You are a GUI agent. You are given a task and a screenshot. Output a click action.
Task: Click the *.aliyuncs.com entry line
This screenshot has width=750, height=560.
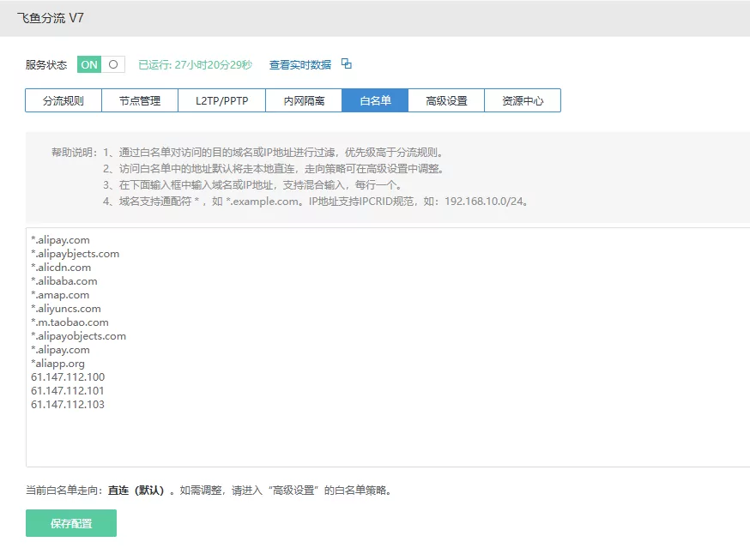click(66, 309)
